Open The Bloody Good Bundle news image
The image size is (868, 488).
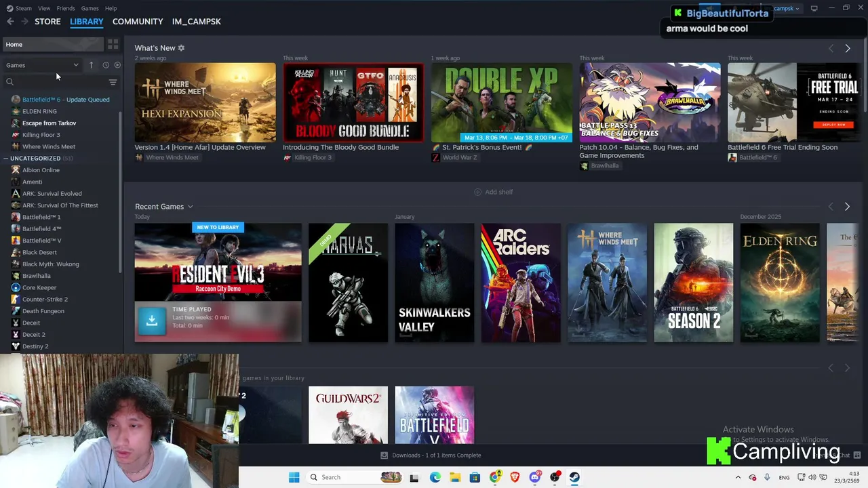tap(353, 103)
